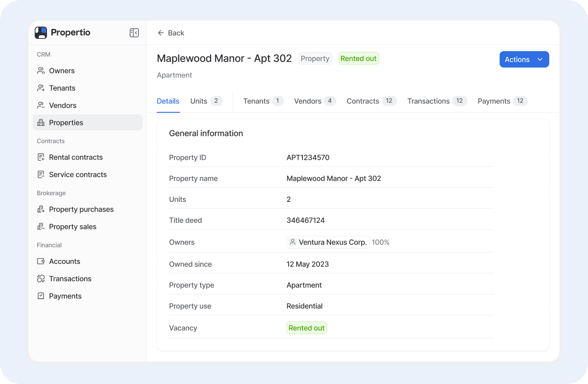The width and height of the screenshot is (588, 384).
Task: Click the Accounts wallet icon
Action: click(41, 261)
